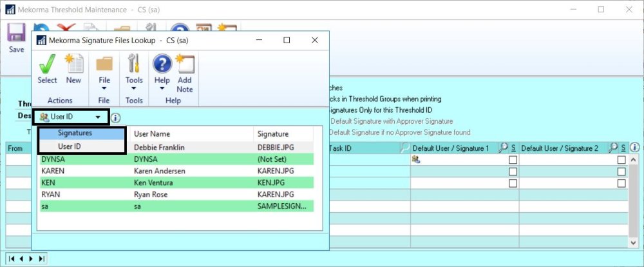Click the S link beside Signature 1 header
The width and height of the screenshot is (644, 267).
tap(513, 148)
